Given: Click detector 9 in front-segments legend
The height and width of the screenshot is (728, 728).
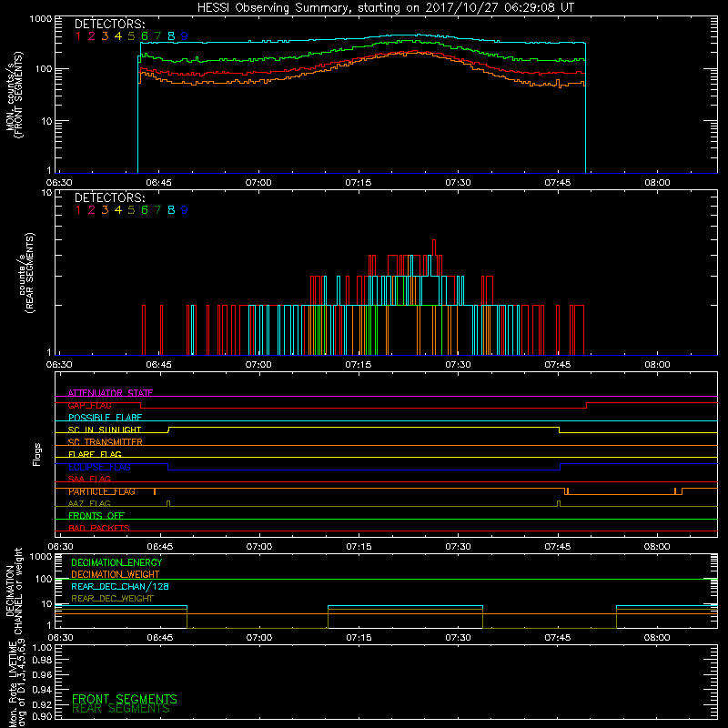Looking at the screenshot, I should tap(185, 36).
